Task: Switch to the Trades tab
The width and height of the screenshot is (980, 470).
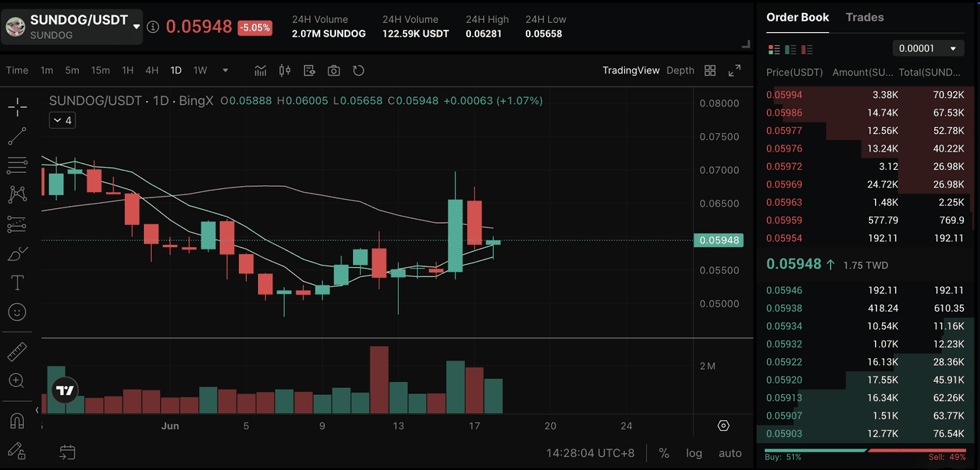Action: pyautogui.click(x=864, y=18)
